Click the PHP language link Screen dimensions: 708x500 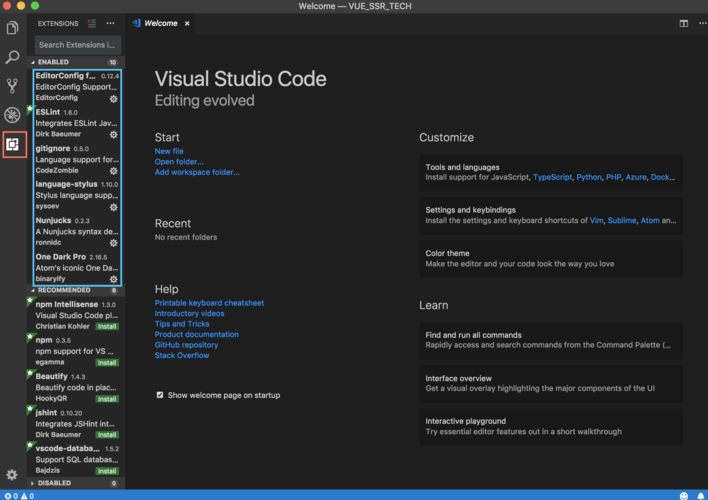coord(613,177)
